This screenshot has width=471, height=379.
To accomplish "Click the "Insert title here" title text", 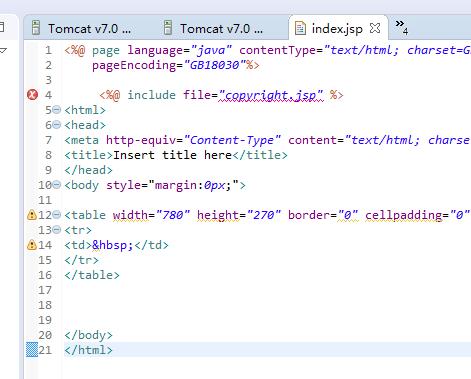I will pos(172,155).
